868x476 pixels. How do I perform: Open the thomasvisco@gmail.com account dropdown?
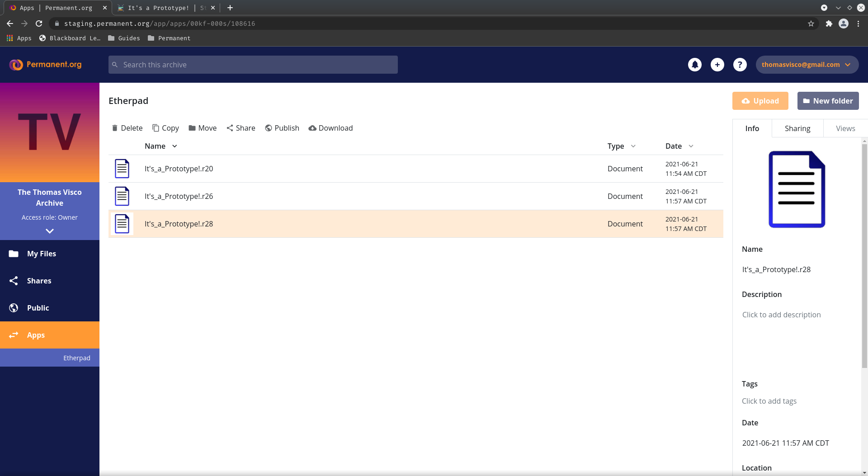coord(807,65)
